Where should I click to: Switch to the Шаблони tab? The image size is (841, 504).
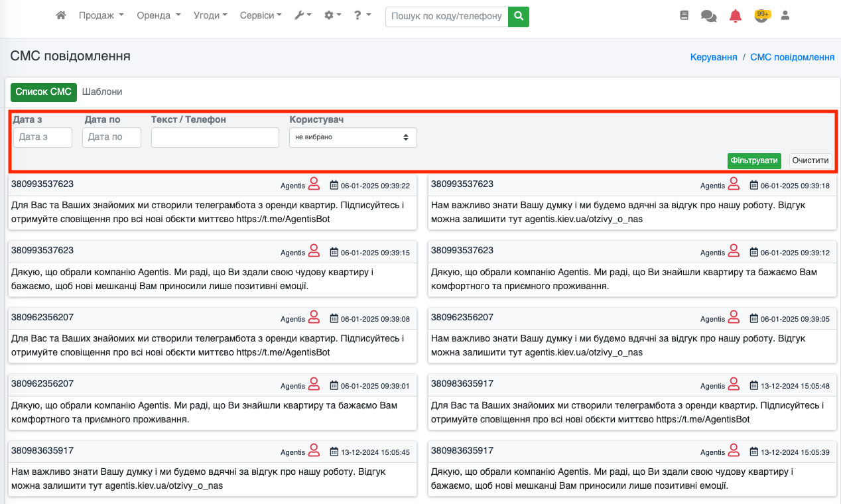(x=102, y=92)
